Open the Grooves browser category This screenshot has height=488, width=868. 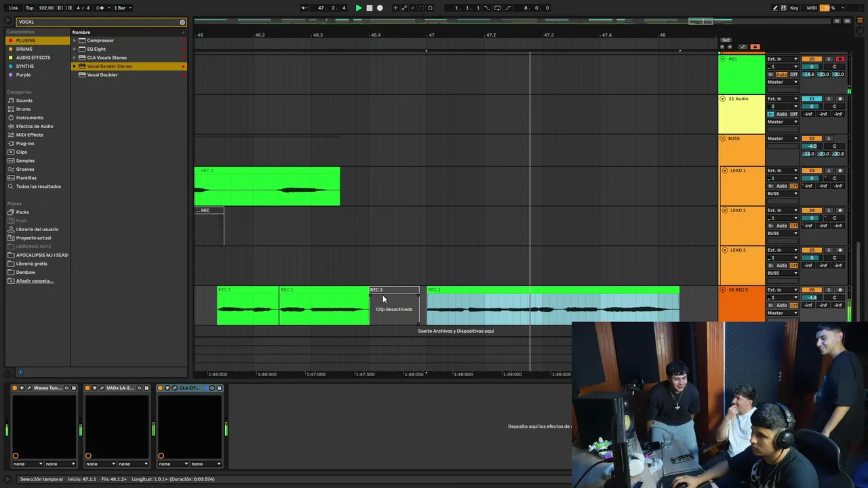(25, 169)
